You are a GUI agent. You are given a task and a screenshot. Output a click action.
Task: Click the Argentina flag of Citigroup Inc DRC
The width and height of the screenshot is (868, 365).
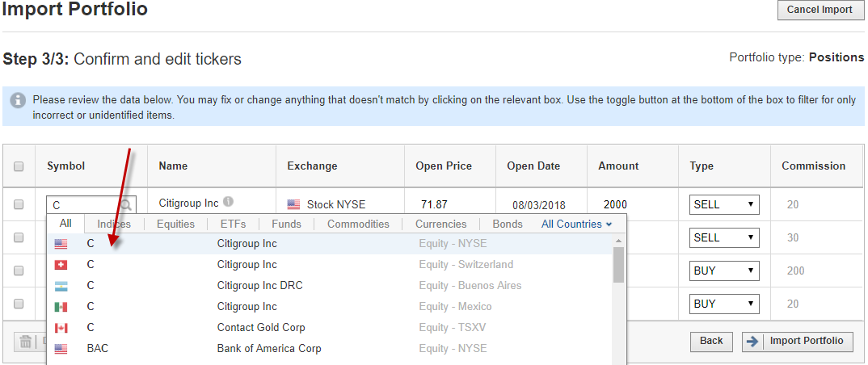(x=61, y=286)
